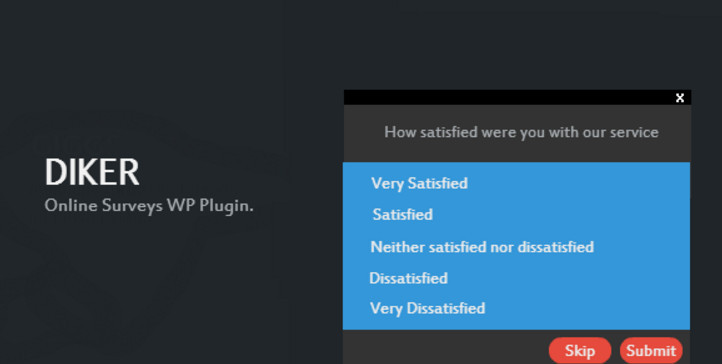
Task: Click the word "Online" in the tagline
Action: [71, 205]
